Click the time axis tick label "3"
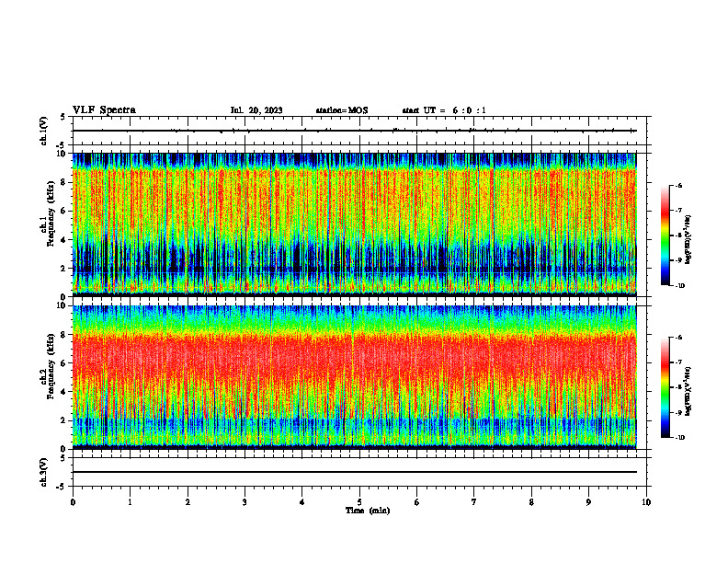This screenshot has width=728, height=563. (x=245, y=502)
